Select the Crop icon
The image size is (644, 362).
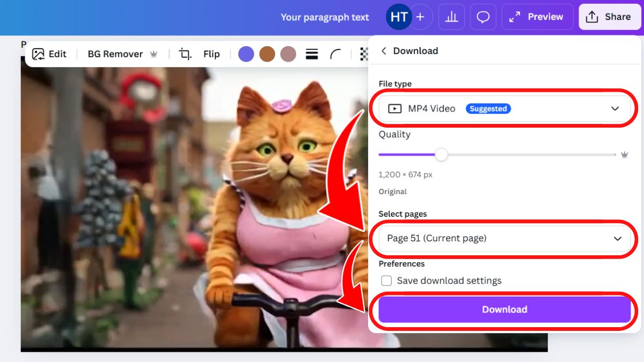pyautogui.click(x=185, y=54)
